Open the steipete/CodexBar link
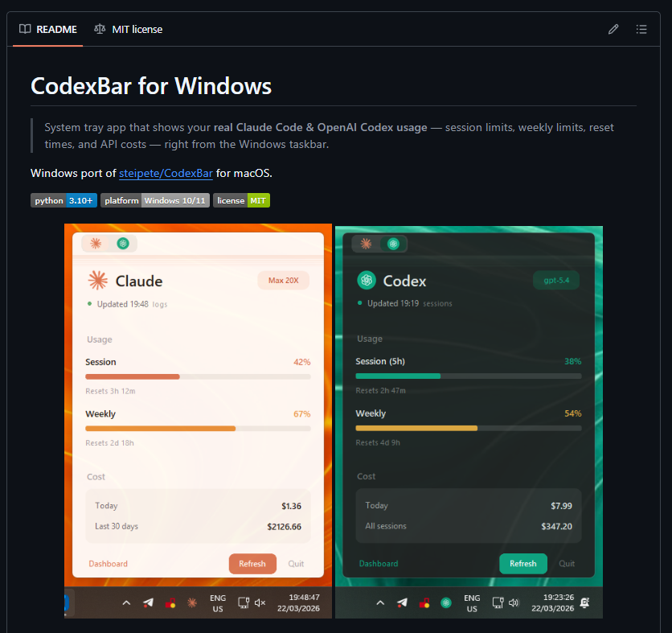The image size is (672, 633). pyautogui.click(x=166, y=173)
